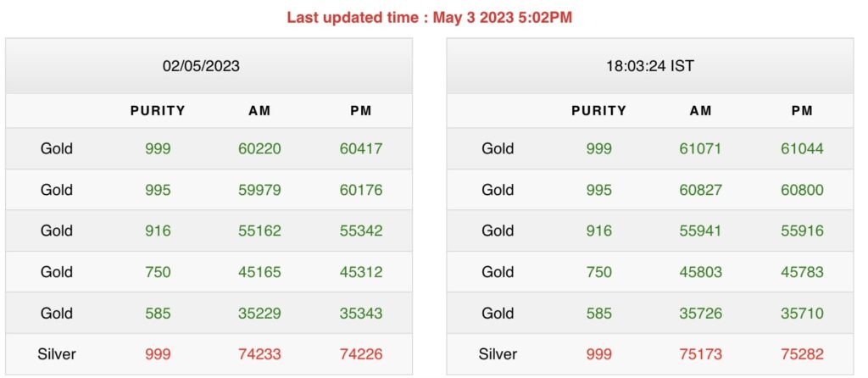Click the 61044 PM value

point(802,148)
